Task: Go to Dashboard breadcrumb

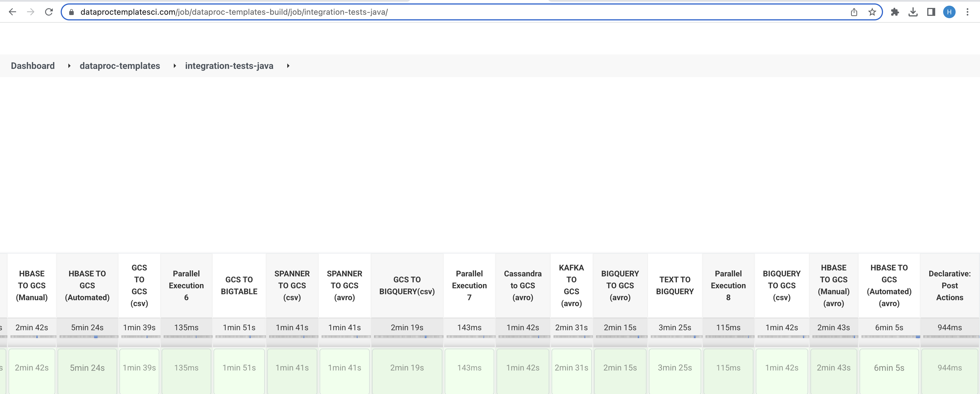Action: coord(33,66)
